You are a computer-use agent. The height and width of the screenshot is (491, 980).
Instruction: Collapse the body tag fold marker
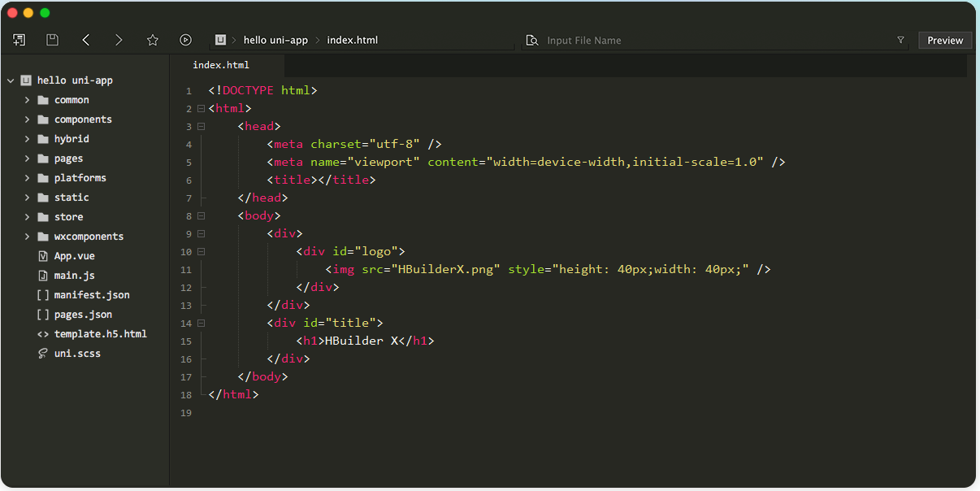coord(201,216)
